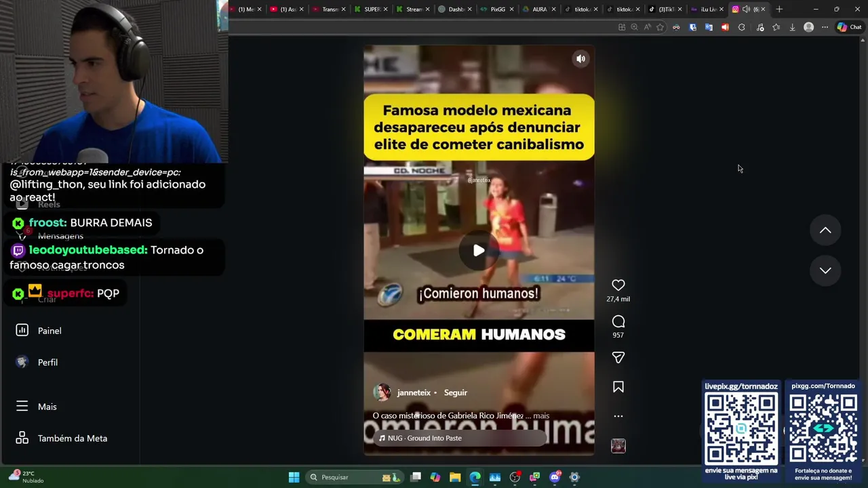Open Microsoft Edge from the taskbar
Viewport: 868px width, 488px height.
tap(475, 477)
